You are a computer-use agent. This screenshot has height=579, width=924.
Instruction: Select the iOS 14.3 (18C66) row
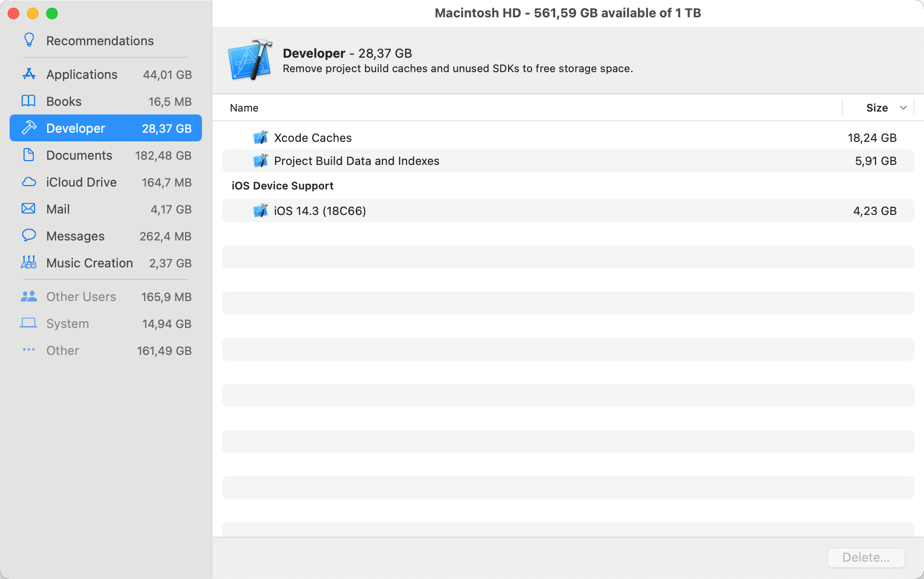click(568, 211)
